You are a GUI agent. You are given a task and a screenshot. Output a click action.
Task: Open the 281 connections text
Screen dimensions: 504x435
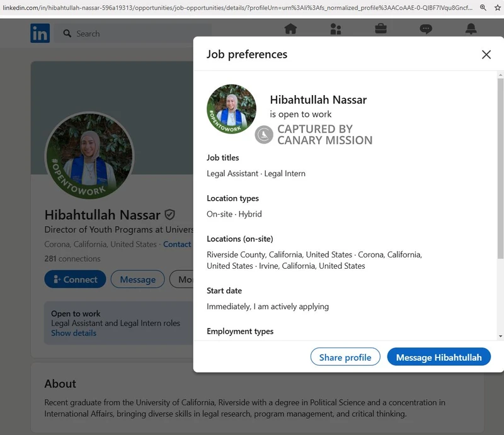pyautogui.click(x=72, y=259)
